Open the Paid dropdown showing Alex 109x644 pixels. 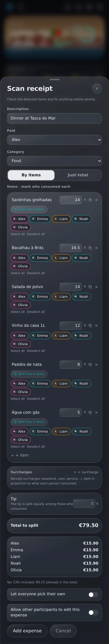click(54, 140)
